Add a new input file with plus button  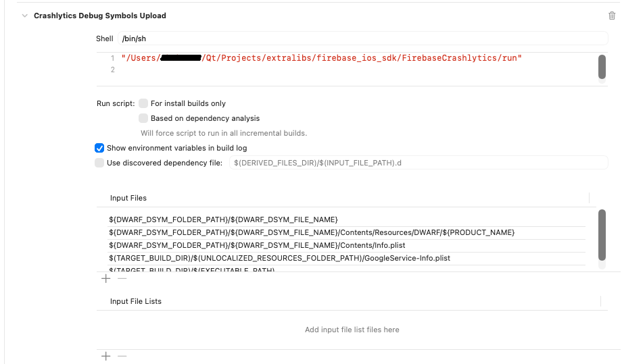coord(105,278)
